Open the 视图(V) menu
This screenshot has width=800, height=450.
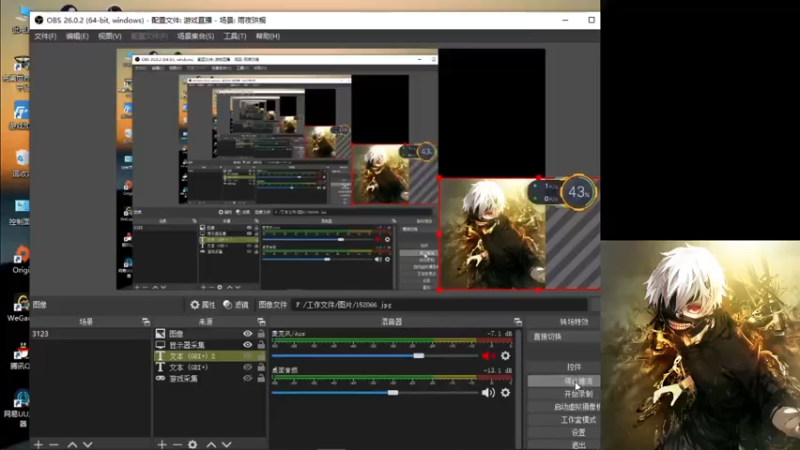110,36
